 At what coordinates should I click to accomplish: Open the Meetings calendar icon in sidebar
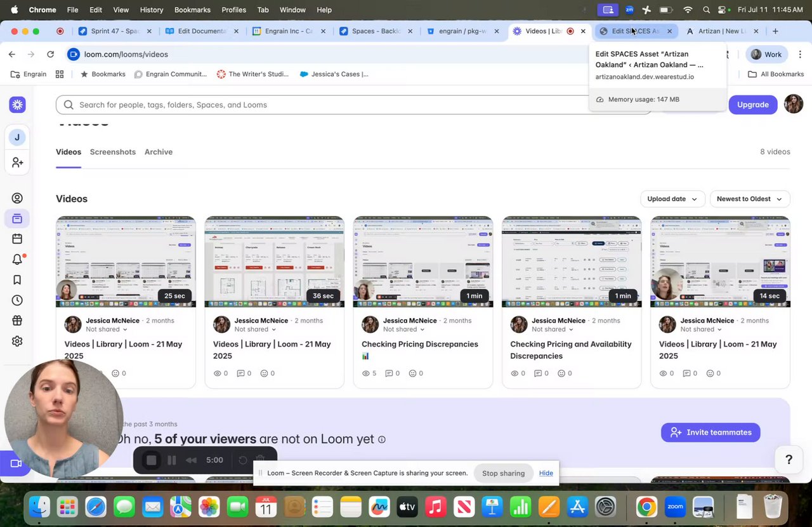17,239
